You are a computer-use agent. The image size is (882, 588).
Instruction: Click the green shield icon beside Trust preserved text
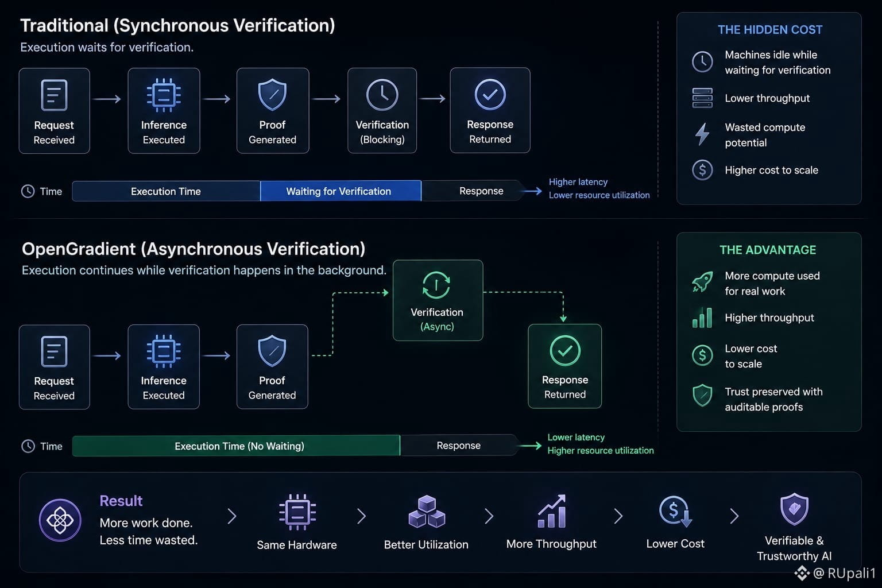click(x=702, y=396)
